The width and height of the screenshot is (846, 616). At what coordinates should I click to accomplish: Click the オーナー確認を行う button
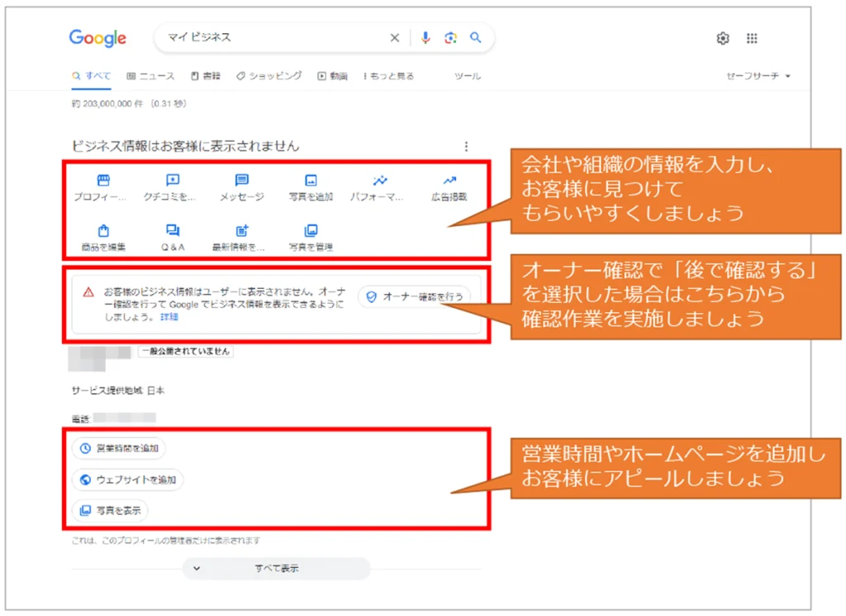pyautogui.click(x=416, y=296)
